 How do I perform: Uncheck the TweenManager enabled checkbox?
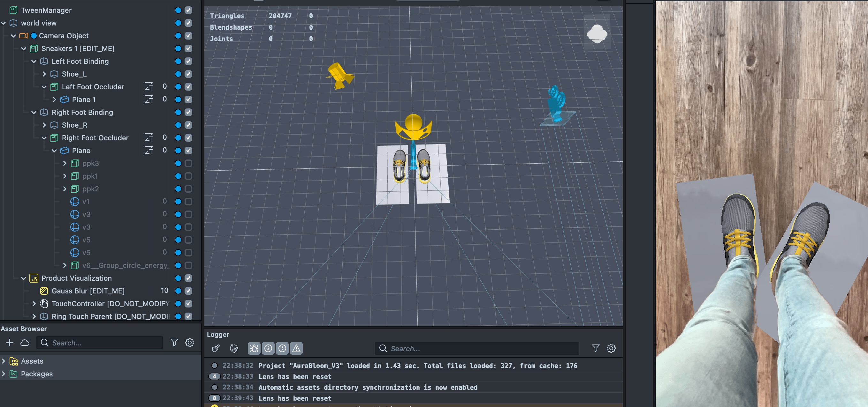coord(188,10)
